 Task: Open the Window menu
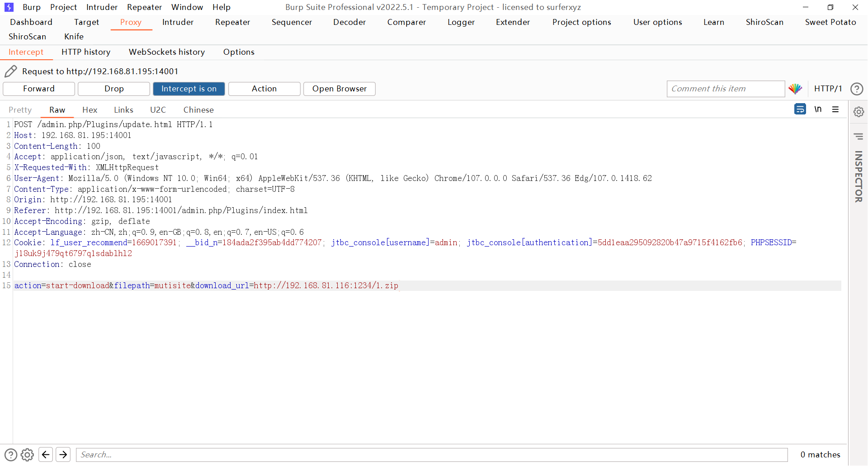187,7
